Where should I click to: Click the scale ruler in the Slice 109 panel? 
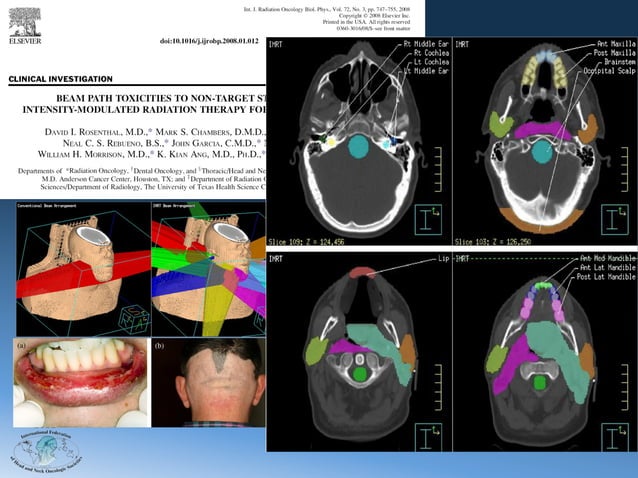[438, 169]
